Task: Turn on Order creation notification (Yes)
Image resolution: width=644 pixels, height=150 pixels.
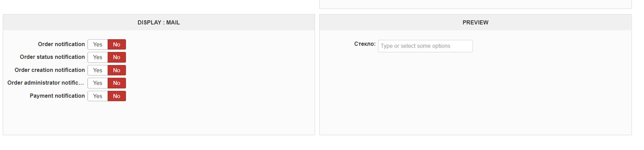Action: [x=98, y=70]
